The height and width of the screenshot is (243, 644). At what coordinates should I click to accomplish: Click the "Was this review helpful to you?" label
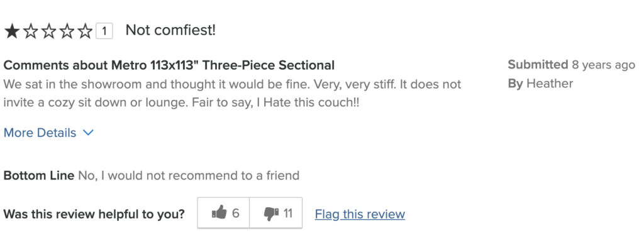coord(94,214)
